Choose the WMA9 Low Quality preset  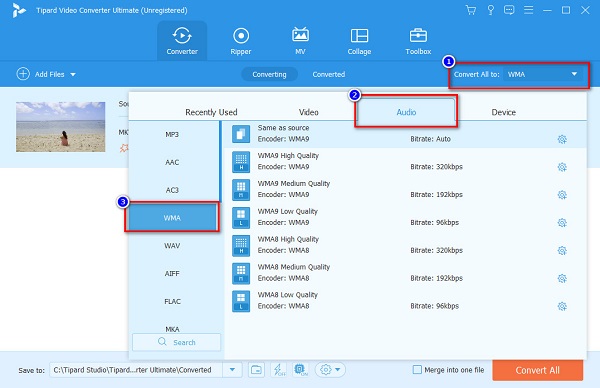click(x=405, y=217)
